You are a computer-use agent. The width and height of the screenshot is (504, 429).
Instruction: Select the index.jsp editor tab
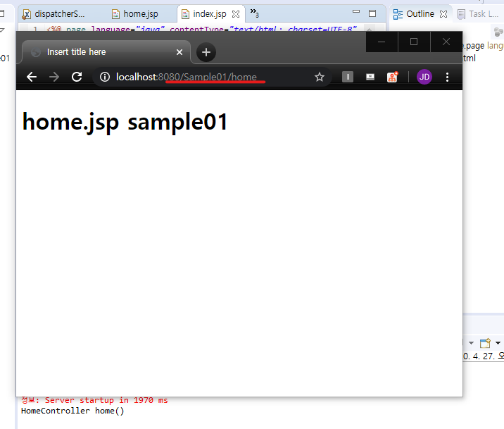pyautogui.click(x=210, y=14)
